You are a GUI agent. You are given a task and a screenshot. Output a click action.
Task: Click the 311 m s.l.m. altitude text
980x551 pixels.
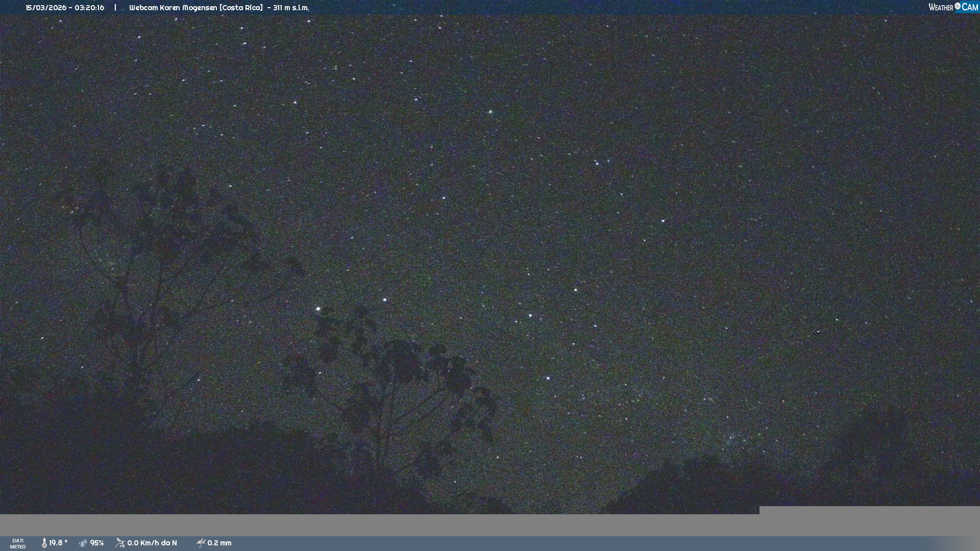(291, 8)
